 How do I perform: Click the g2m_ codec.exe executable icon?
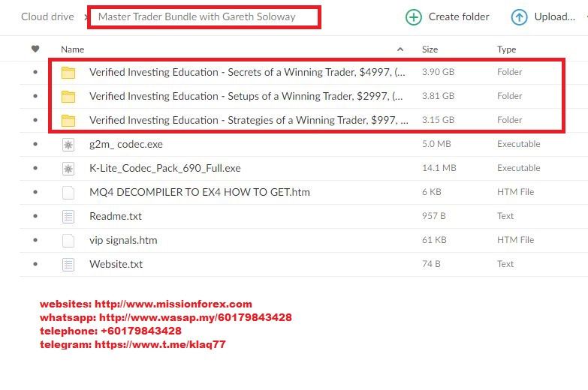pos(68,145)
